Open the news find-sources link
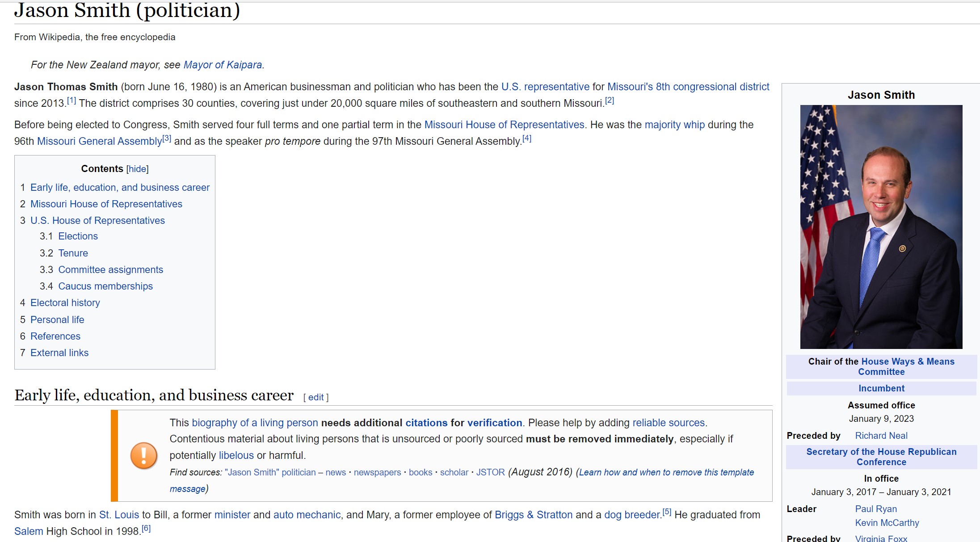This screenshot has height=542, width=980. (x=336, y=472)
